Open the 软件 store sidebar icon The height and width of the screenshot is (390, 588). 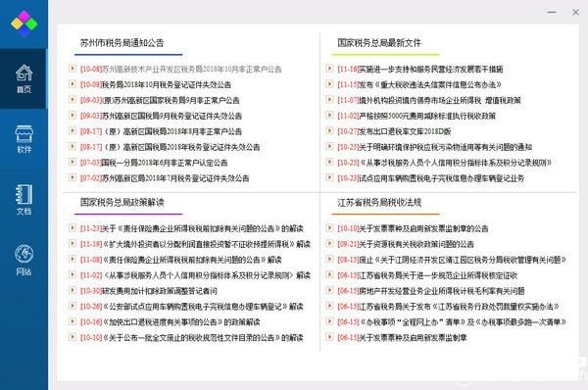click(x=24, y=139)
